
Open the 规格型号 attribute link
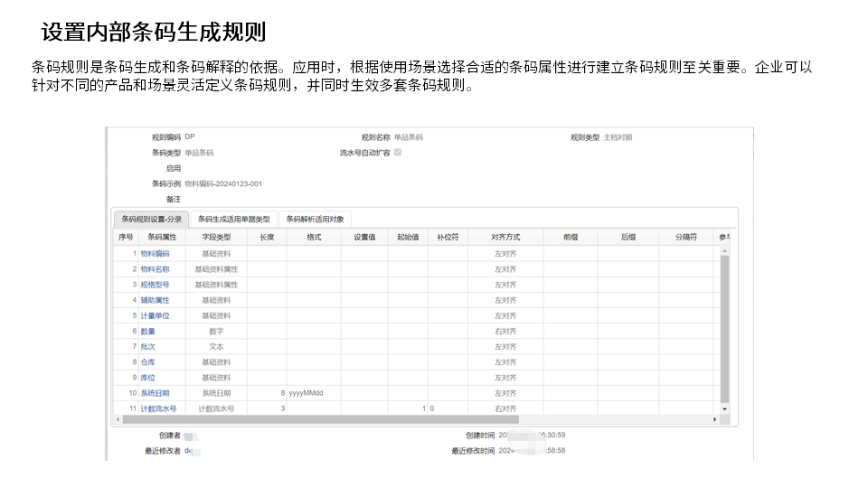click(155, 285)
